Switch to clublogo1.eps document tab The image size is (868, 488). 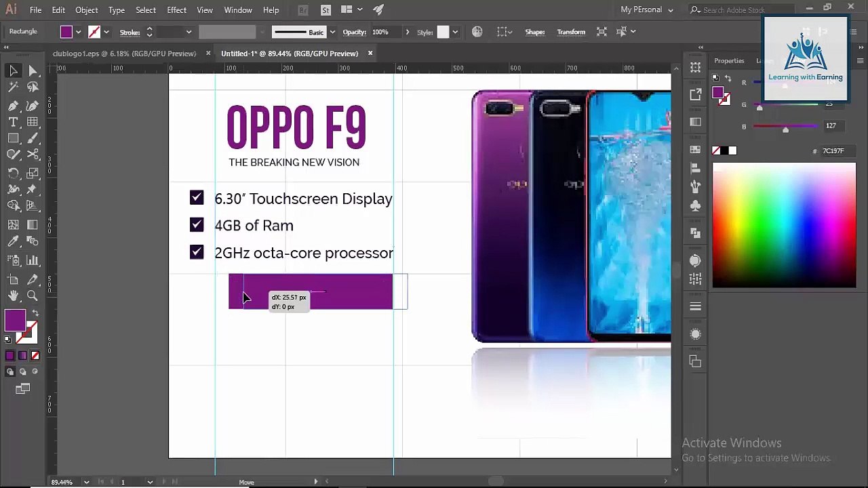coord(124,54)
